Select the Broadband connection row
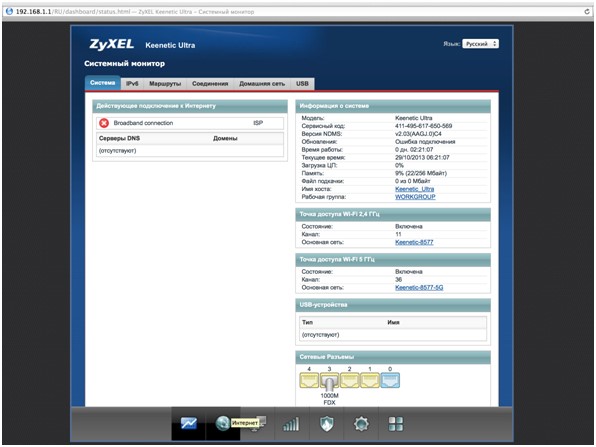Image resolution: width=596 pixels, height=447 pixels. (190, 123)
